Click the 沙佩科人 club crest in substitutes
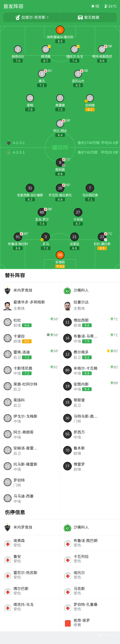This screenshot has height=644, width=120. 67,291
